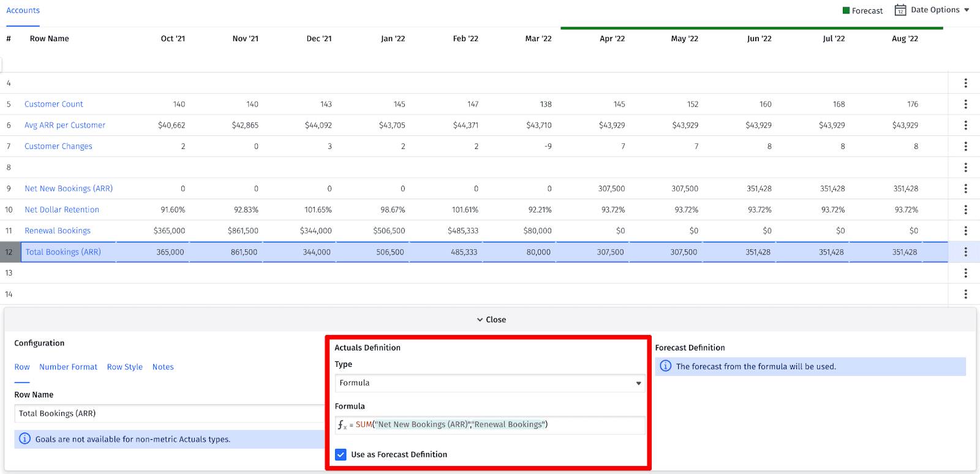Viewport: 980px width, 474px height.
Task: Click the Mar '22 column header
Action: pos(538,39)
